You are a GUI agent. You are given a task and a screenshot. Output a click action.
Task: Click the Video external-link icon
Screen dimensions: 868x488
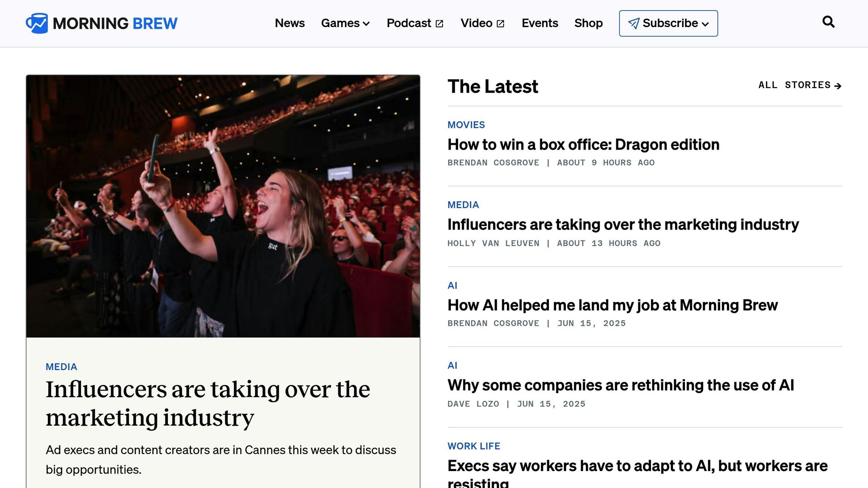(x=501, y=24)
